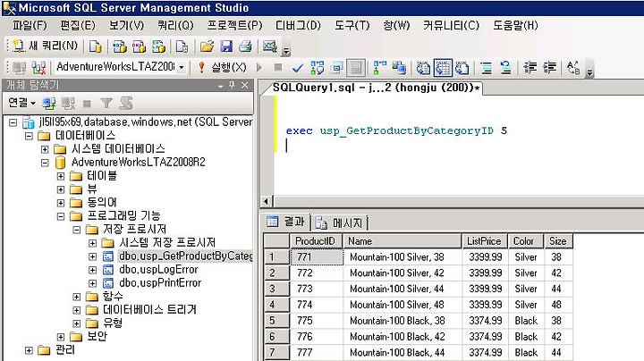Click the Parse checkmark icon
This screenshot has width=644, height=361.
coord(298,68)
